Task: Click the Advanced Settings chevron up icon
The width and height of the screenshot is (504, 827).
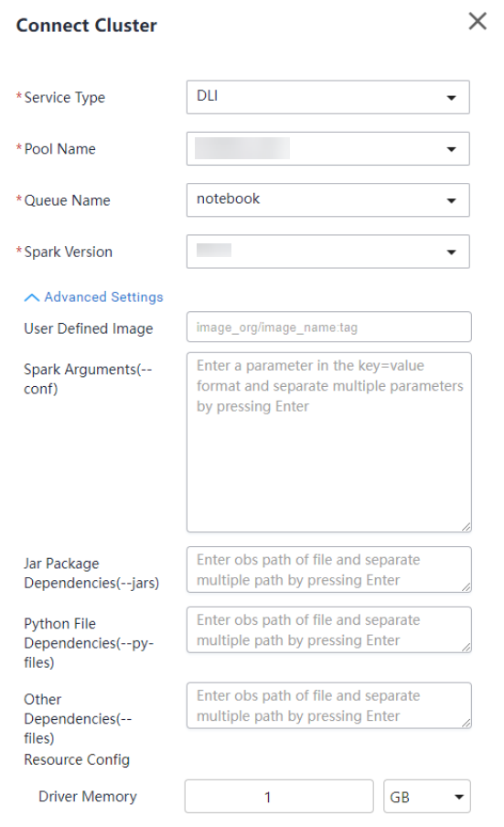Action: [32, 297]
